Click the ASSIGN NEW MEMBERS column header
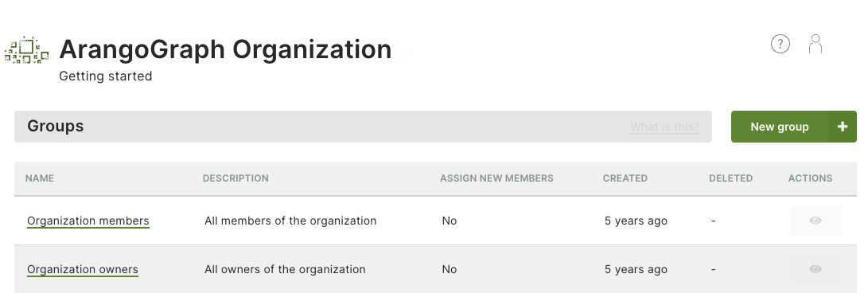The image size is (868, 305). pyautogui.click(x=496, y=178)
